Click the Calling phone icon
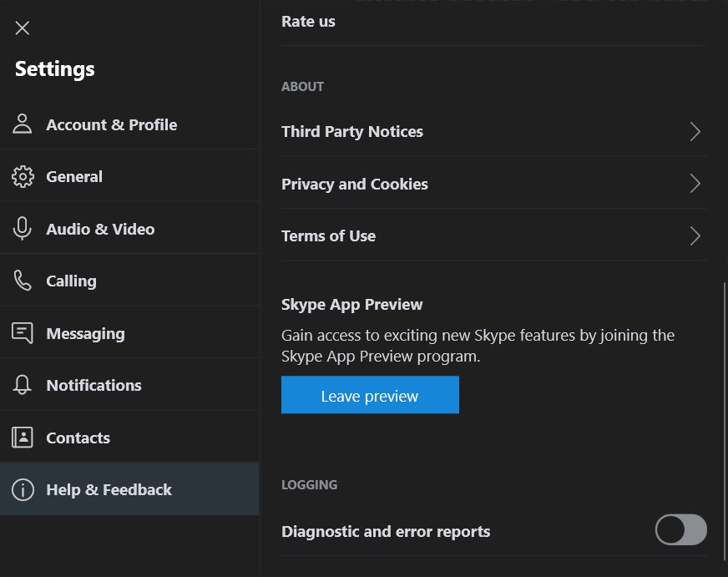The width and height of the screenshot is (728, 577). pyautogui.click(x=23, y=281)
